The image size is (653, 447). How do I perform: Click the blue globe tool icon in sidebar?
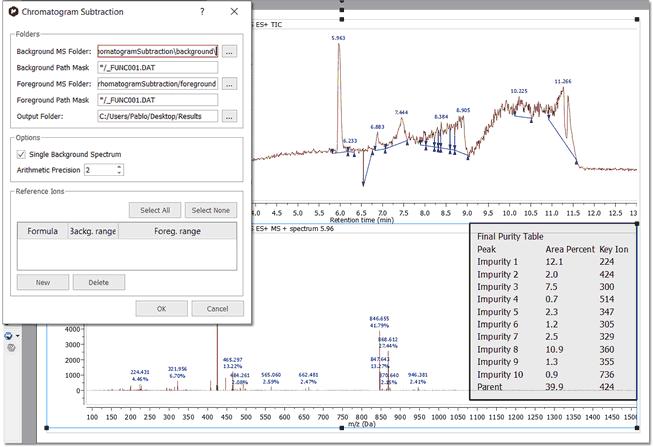click(x=7, y=336)
